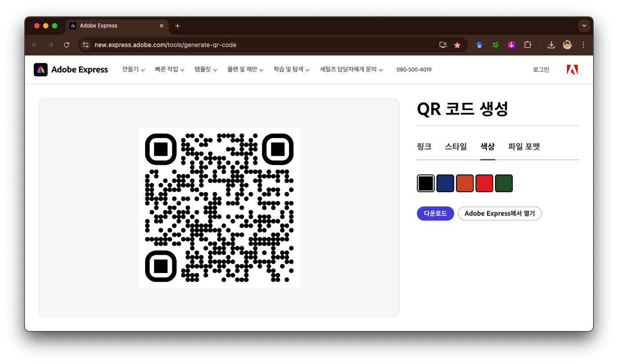Screen dimensions: 618x364
Task: Expand the 학습 및 탐색 menu
Action: pyautogui.click(x=291, y=70)
